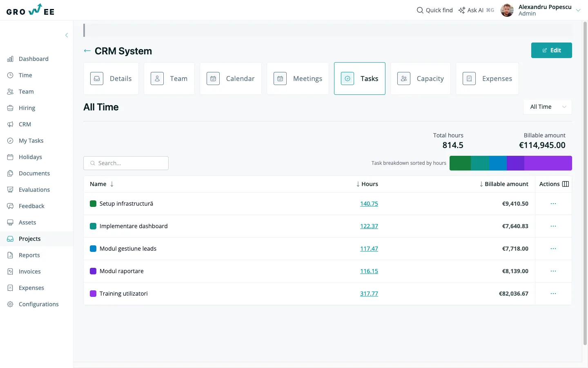Switch to the Capacity tab
588x368 pixels.
click(x=421, y=79)
